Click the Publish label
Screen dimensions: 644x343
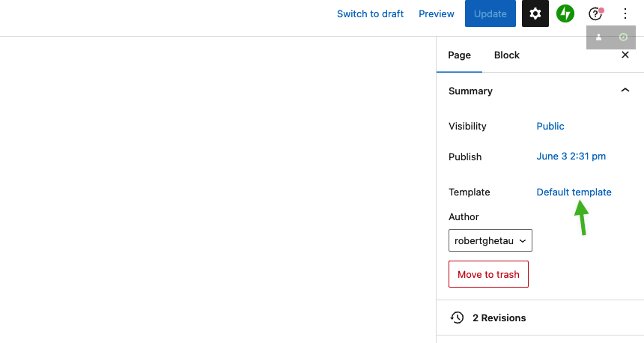pyautogui.click(x=465, y=157)
